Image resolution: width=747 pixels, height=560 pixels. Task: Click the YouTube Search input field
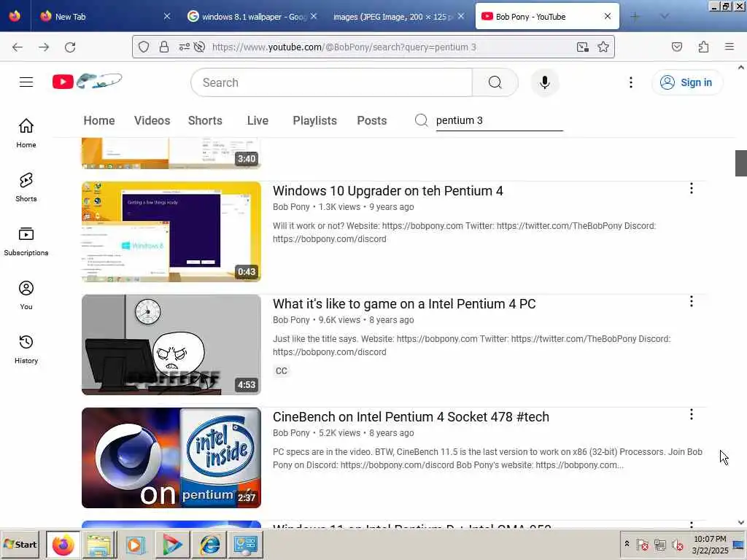332,82
